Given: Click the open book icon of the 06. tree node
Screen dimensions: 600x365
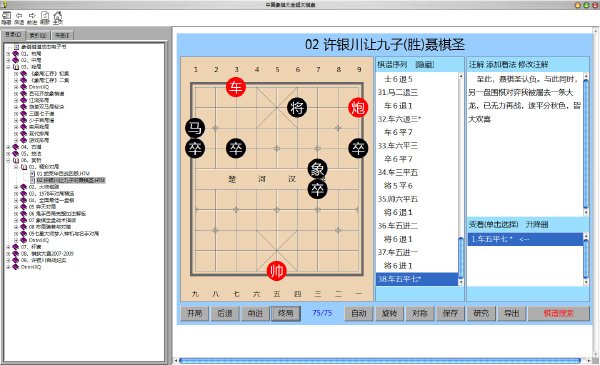Looking at the screenshot, I should click(16, 160).
